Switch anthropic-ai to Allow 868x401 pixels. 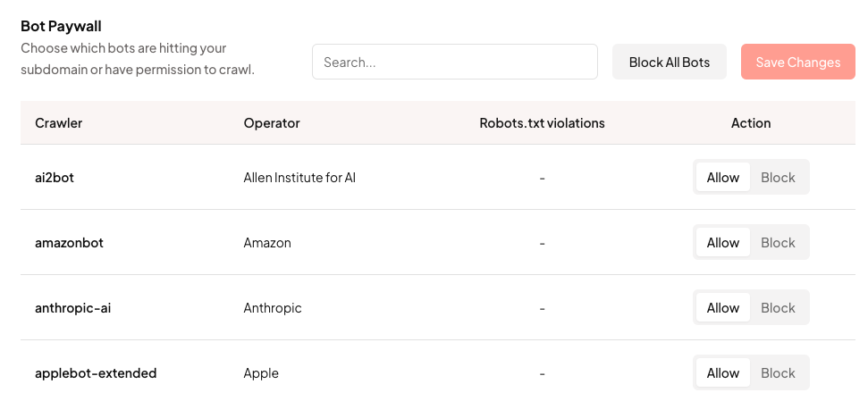click(722, 307)
